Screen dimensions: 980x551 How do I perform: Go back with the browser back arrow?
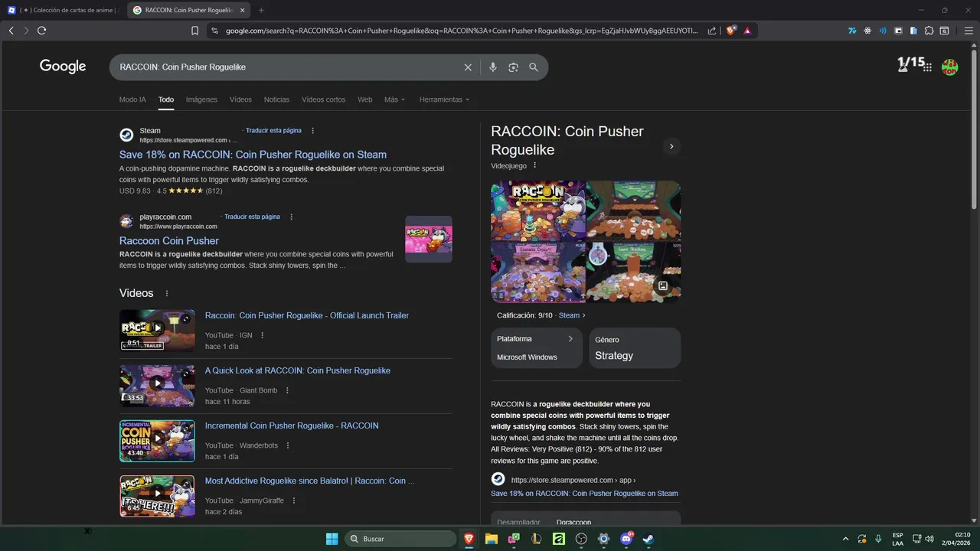(x=11, y=31)
